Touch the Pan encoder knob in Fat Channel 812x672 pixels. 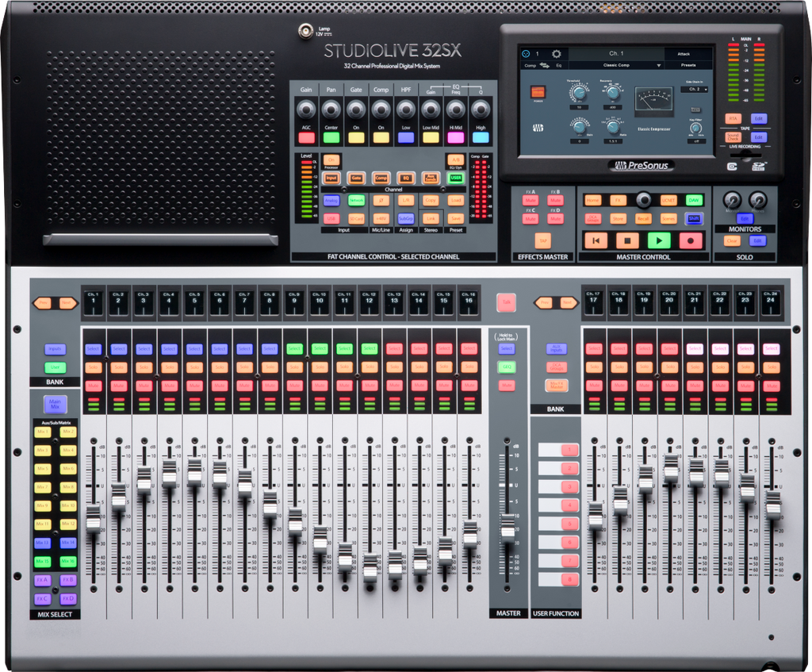[x=331, y=109]
